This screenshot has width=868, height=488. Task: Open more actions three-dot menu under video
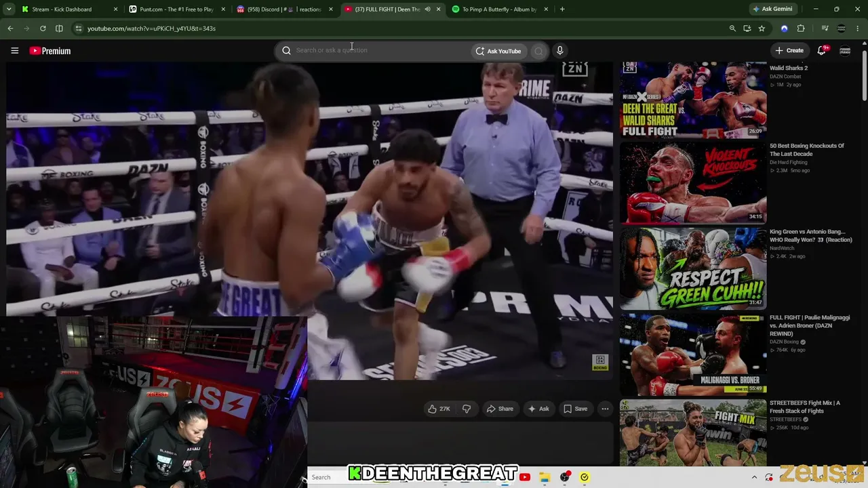pyautogui.click(x=605, y=409)
